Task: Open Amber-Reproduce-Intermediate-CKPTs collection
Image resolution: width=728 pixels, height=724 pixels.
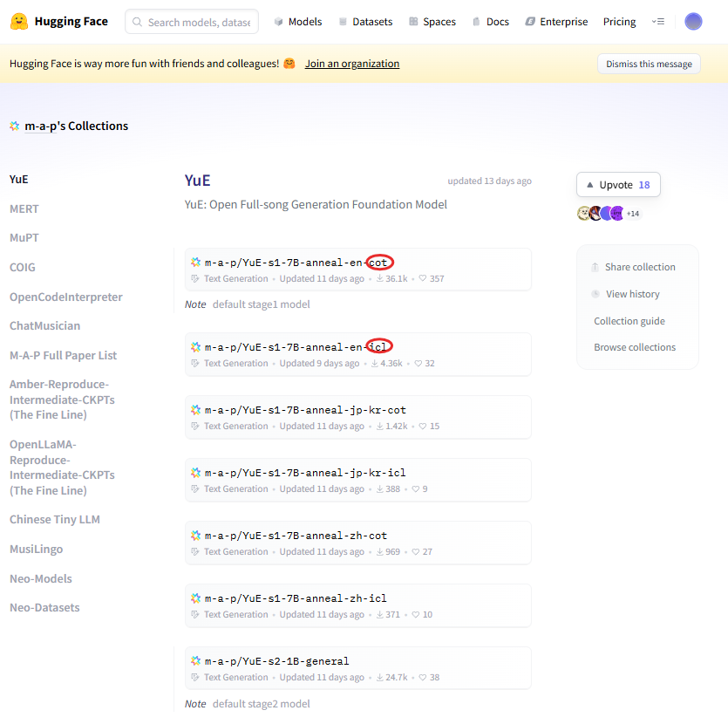Action: pyautogui.click(x=62, y=400)
